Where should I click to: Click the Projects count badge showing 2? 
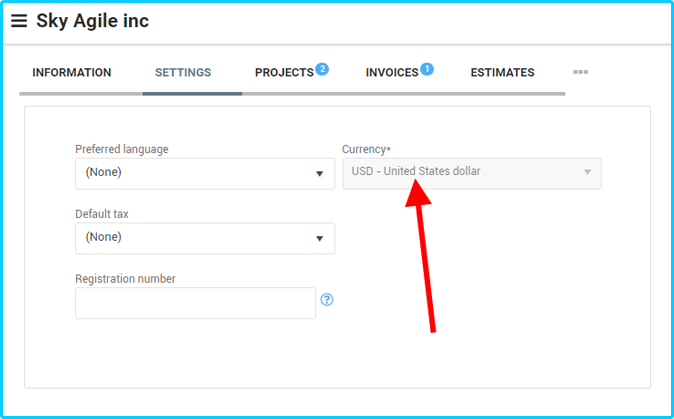322,69
